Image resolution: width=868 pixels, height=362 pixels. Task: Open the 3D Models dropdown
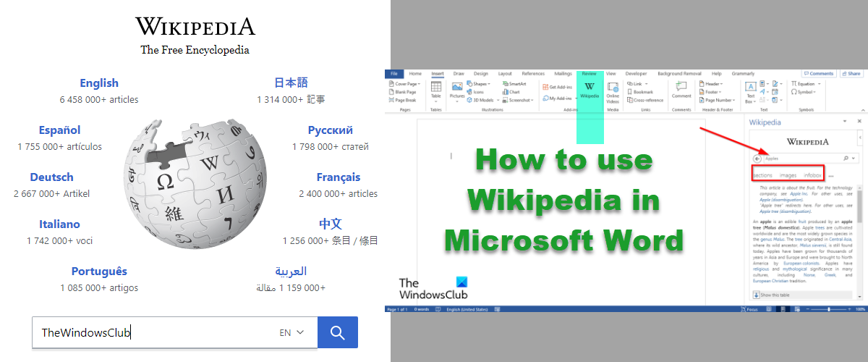click(x=498, y=100)
